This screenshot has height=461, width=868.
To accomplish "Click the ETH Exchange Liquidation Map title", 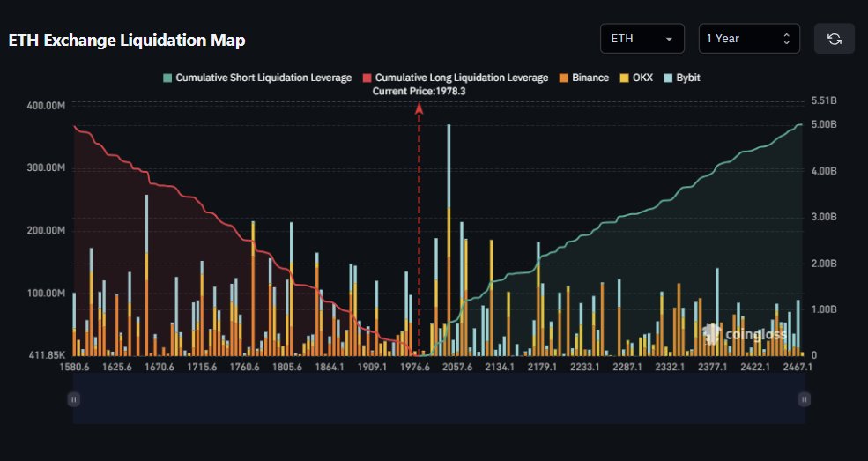I will [x=127, y=41].
